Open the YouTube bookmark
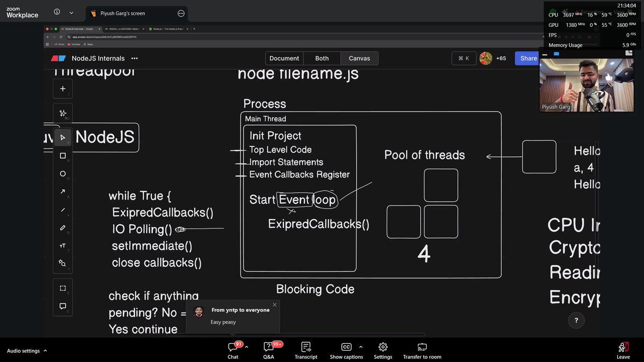This screenshot has width=644, height=362. tap(74, 44)
